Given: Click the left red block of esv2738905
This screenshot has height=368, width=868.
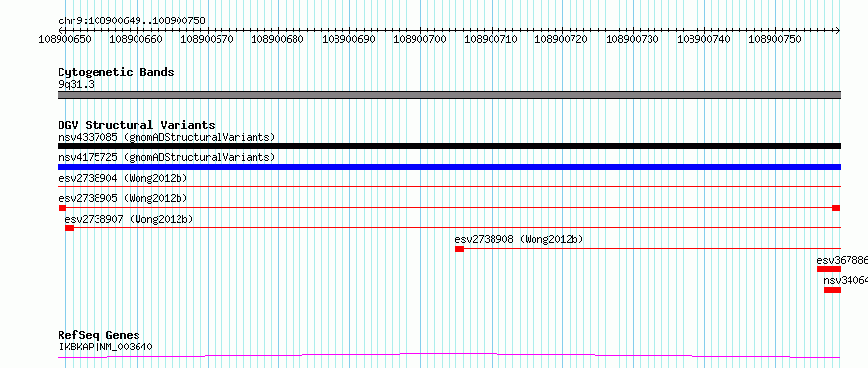Looking at the screenshot, I should (x=62, y=208).
